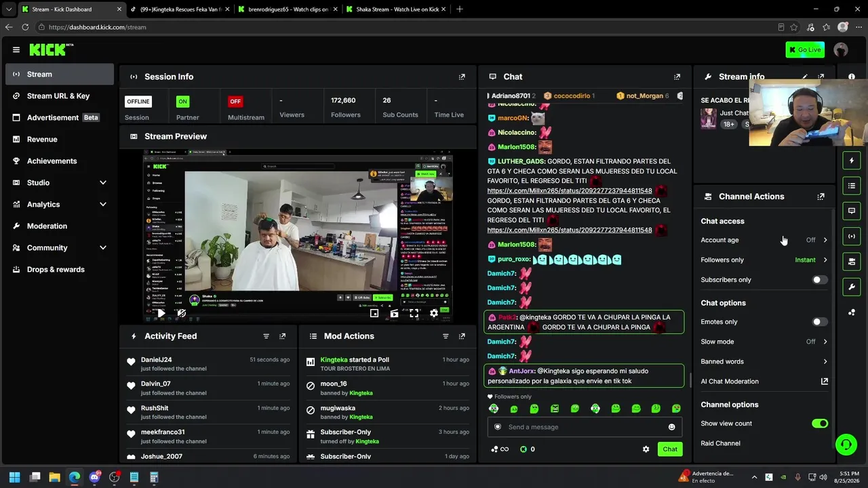
Task: Open chat settings gear icon
Action: click(x=646, y=449)
